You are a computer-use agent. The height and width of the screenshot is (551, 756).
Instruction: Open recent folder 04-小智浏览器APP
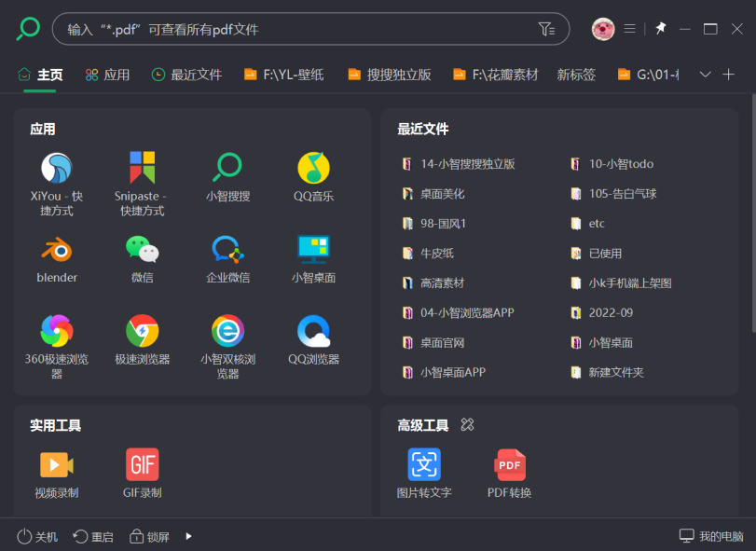[458, 313]
